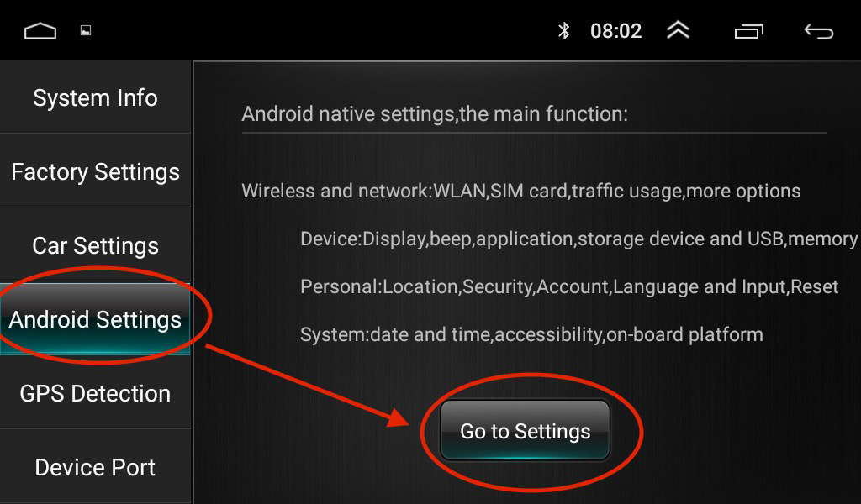The image size is (861, 504).
Task: Go back using the return arrow
Action: tap(819, 31)
